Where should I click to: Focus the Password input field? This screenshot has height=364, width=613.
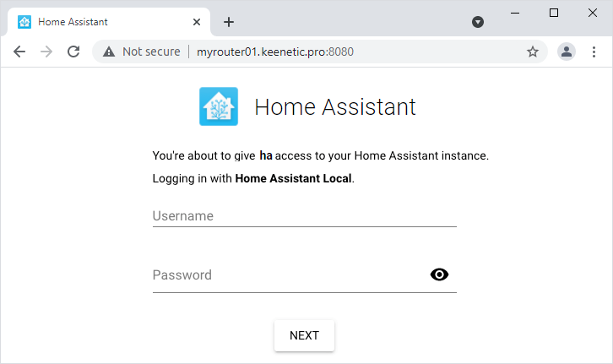coord(287,275)
